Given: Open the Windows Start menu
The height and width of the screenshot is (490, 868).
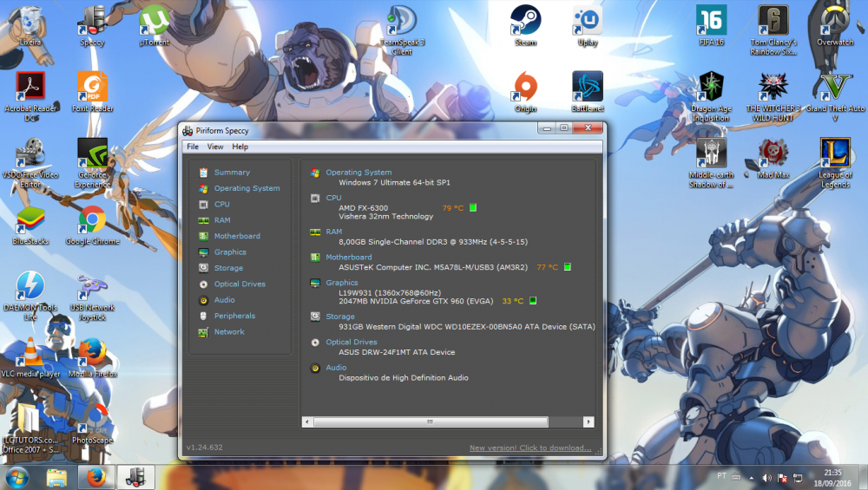Looking at the screenshot, I should pyautogui.click(x=16, y=477).
